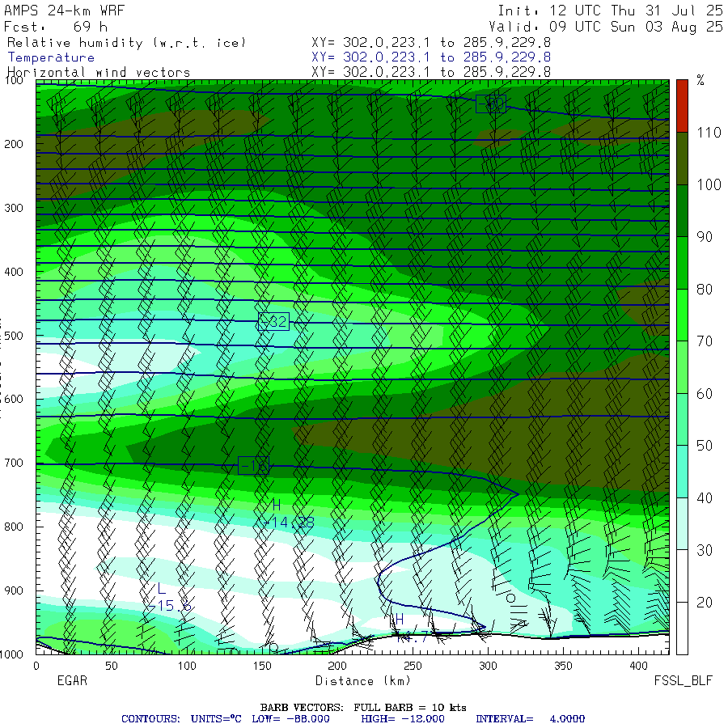Click the blue 'Temperature' field label

pos(51,57)
